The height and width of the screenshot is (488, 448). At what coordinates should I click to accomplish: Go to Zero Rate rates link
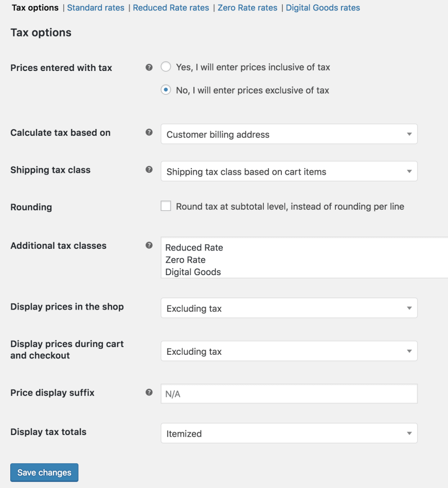[x=247, y=8]
